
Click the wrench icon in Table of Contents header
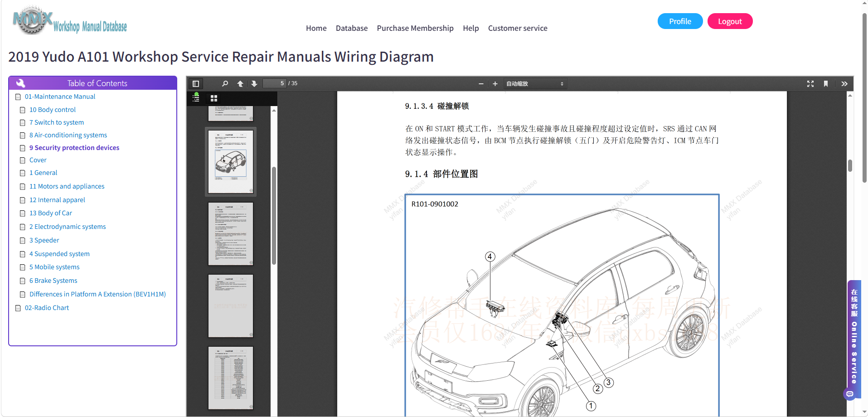click(21, 83)
